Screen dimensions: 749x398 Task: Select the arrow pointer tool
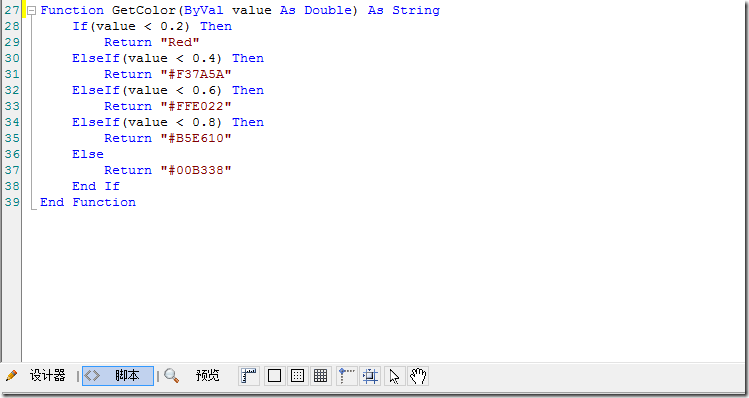coord(394,376)
